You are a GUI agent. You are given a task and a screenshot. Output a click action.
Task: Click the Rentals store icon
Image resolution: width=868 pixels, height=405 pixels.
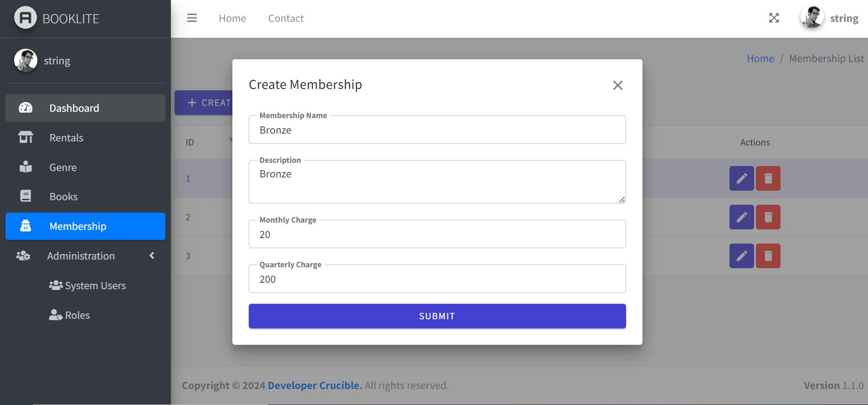point(26,137)
